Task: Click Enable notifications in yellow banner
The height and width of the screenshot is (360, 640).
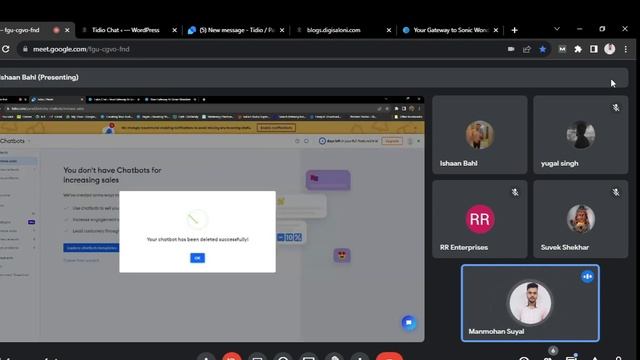Action: coord(276,128)
